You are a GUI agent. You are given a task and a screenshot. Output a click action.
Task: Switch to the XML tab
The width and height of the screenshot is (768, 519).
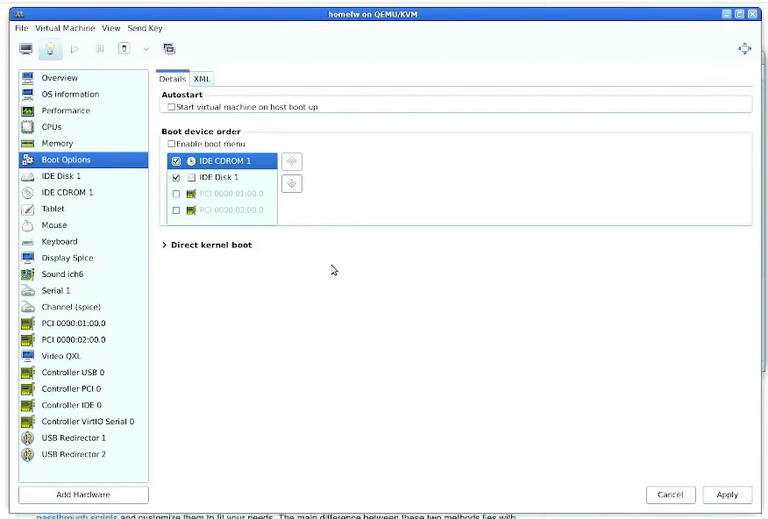201,79
